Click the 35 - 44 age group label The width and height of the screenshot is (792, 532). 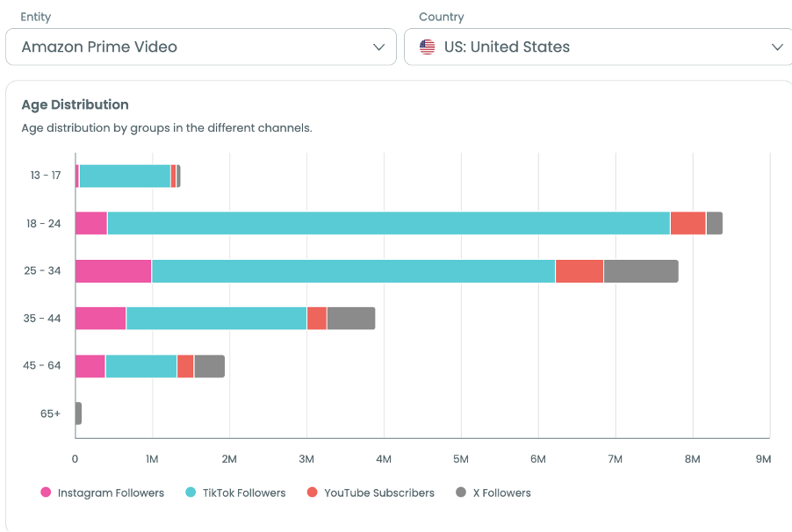[x=42, y=319]
